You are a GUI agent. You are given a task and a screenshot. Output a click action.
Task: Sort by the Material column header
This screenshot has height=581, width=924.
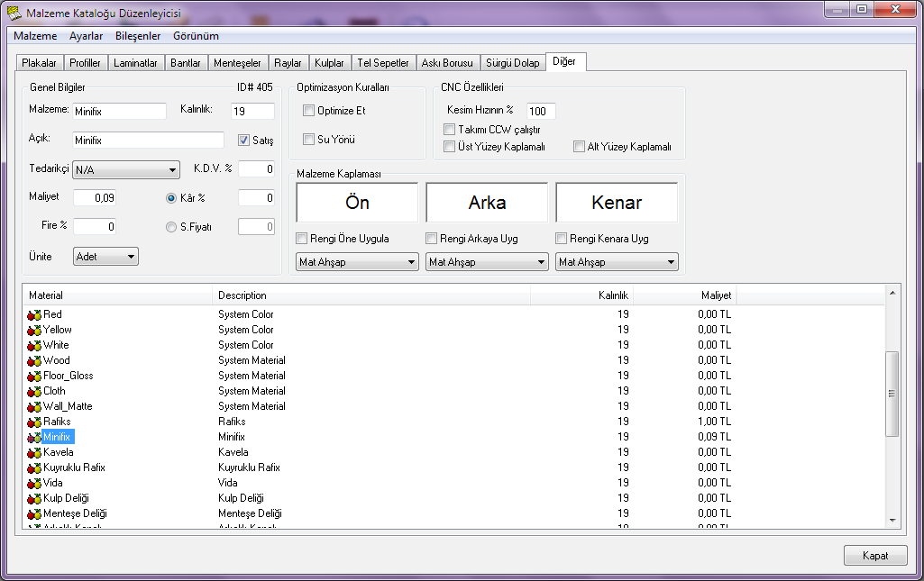117,295
